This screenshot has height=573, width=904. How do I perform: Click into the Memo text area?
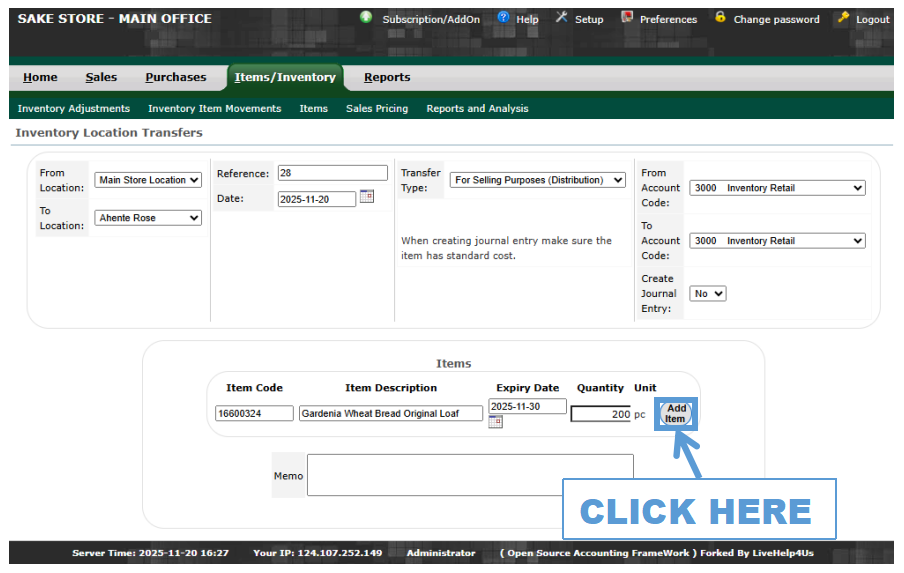[x=469, y=475]
